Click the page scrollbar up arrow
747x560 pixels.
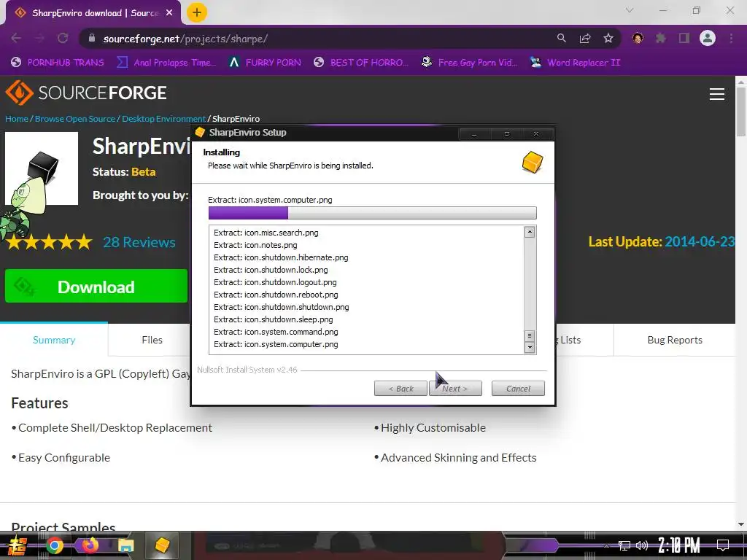[x=741, y=82]
